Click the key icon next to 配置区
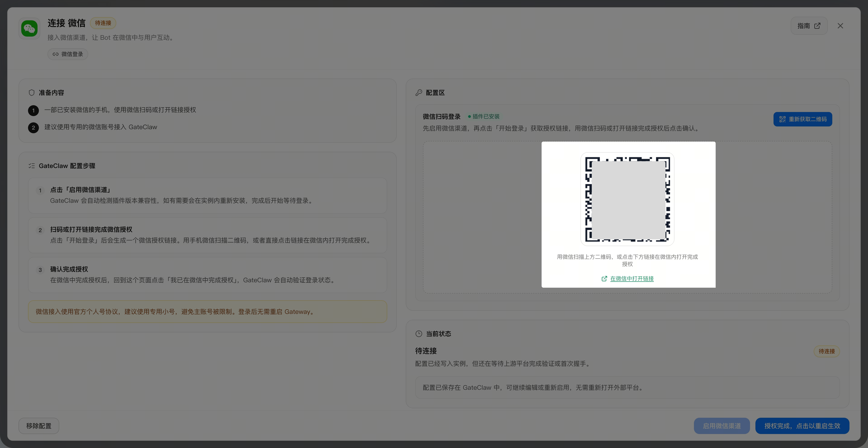 pos(419,93)
